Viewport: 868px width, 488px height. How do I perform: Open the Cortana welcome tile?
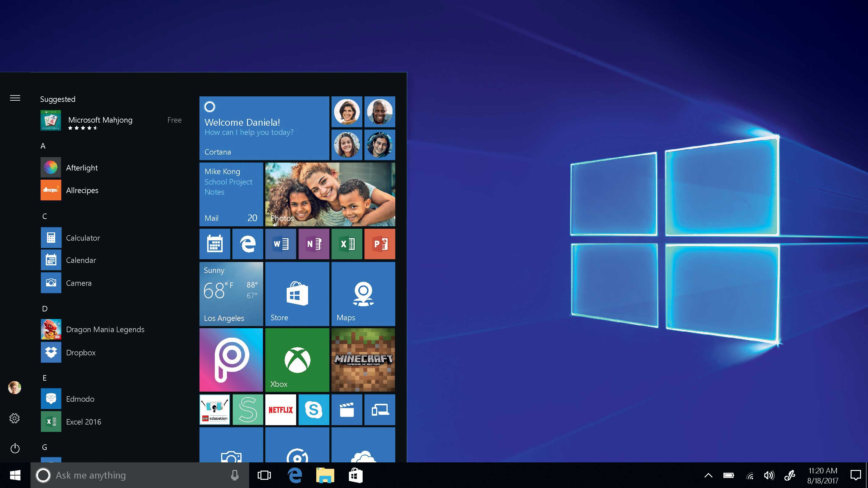tap(264, 128)
